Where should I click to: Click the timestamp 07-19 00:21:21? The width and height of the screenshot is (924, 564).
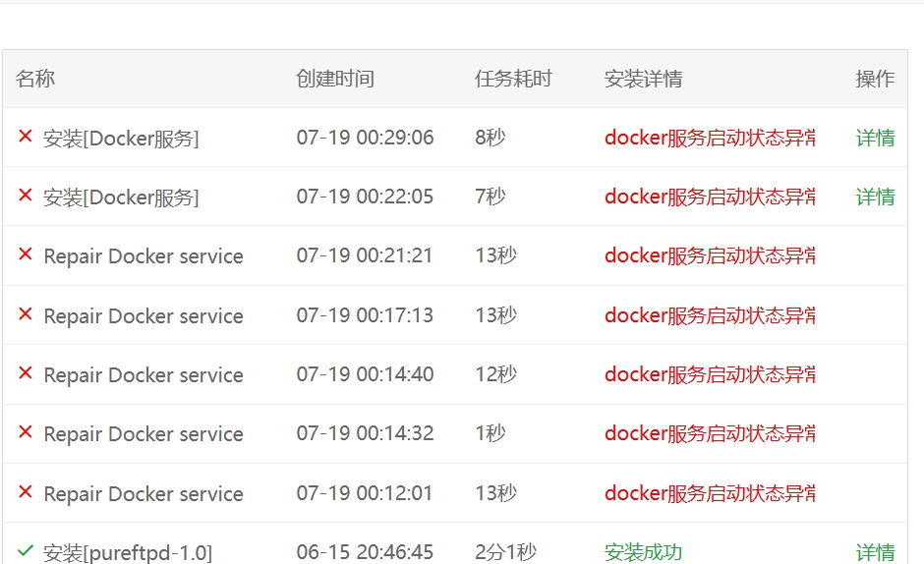(x=365, y=255)
